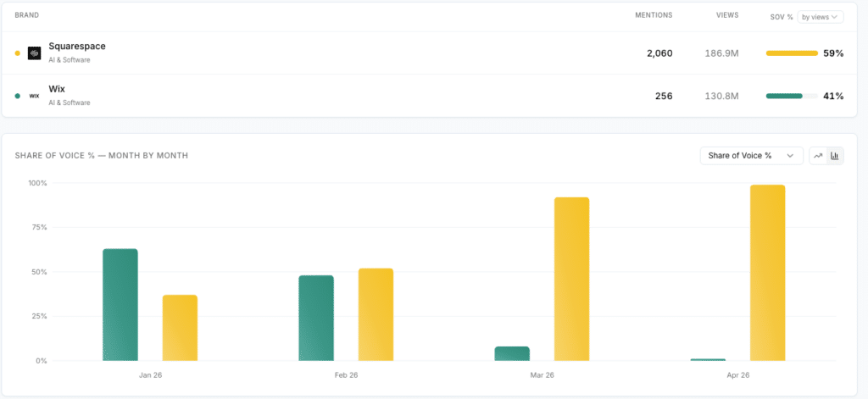Viewport: 868px width, 399px height.
Task: Click the 59% value in Squarespace row
Action: [x=834, y=53]
